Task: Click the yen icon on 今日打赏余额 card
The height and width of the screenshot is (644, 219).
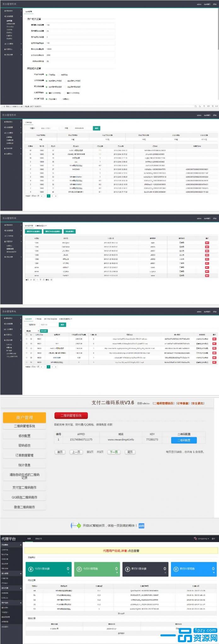Action: [31, 569]
